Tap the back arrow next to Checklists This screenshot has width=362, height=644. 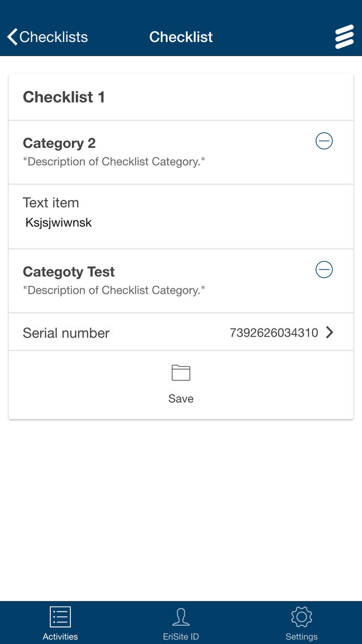point(12,37)
